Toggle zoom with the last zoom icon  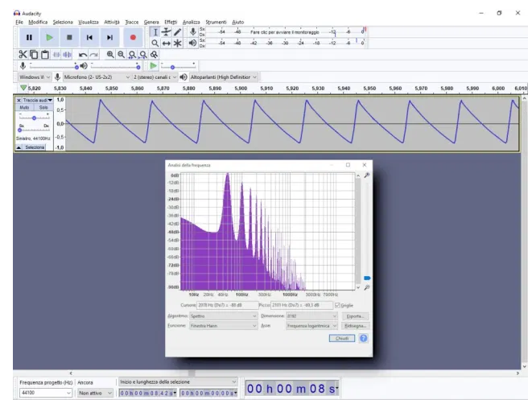(154, 54)
